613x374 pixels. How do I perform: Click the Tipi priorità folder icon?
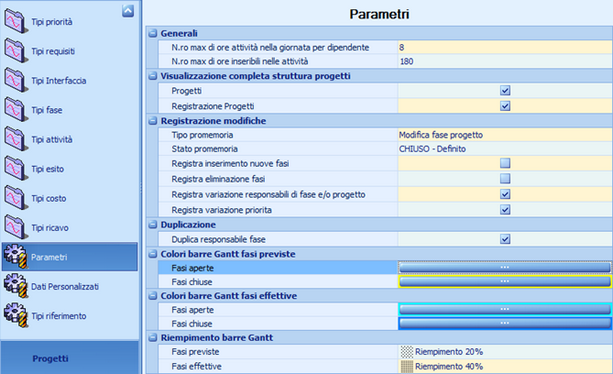[x=16, y=21]
